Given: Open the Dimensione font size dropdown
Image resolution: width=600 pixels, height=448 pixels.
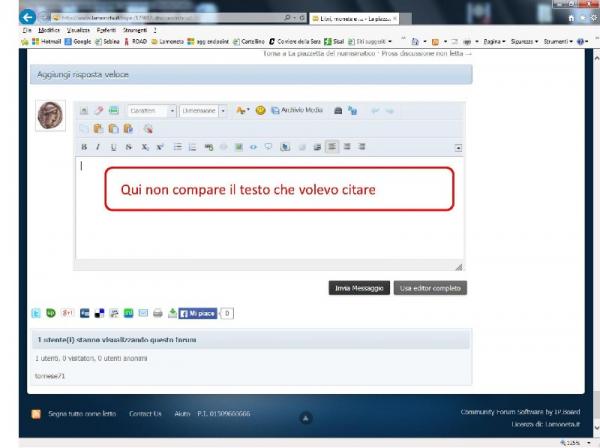Looking at the screenshot, I should (x=204, y=110).
